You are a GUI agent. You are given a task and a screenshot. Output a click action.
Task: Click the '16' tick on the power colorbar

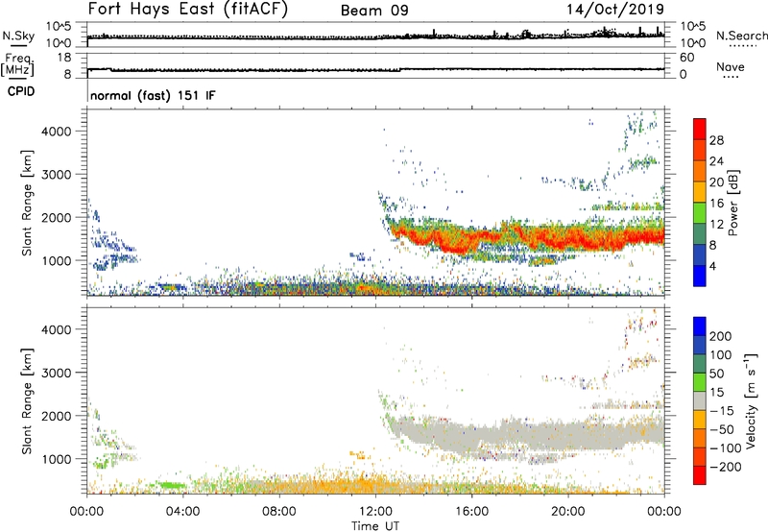(716, 204)
